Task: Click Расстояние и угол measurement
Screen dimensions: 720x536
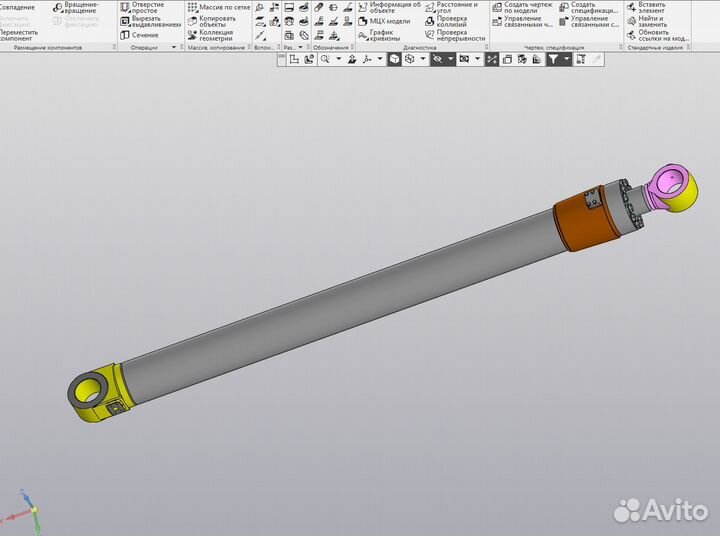Action: click(451, 8)
